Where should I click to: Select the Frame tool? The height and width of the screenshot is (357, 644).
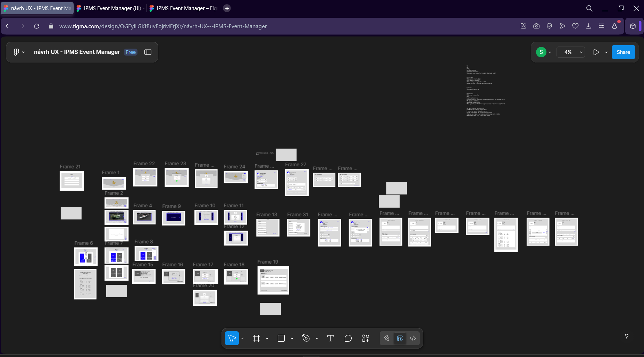(x=257, y=338)
